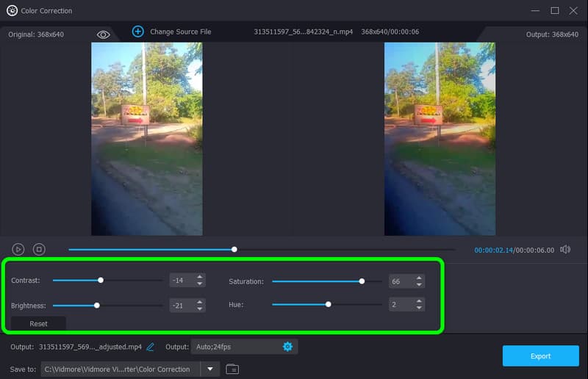Viewport: 588px width, 379px height.
Task: Click the Contrast slider track
Action: coord(132,280)
